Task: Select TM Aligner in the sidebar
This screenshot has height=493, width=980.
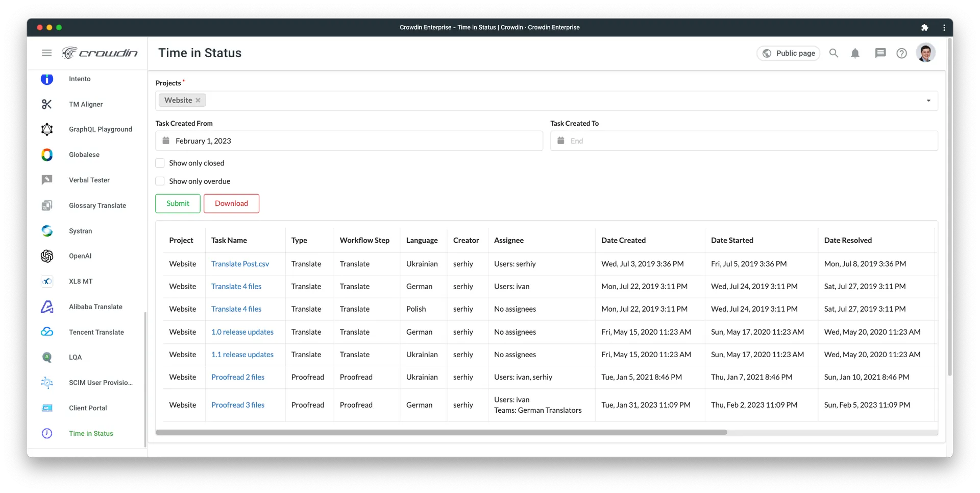Action: pos(86,104)
